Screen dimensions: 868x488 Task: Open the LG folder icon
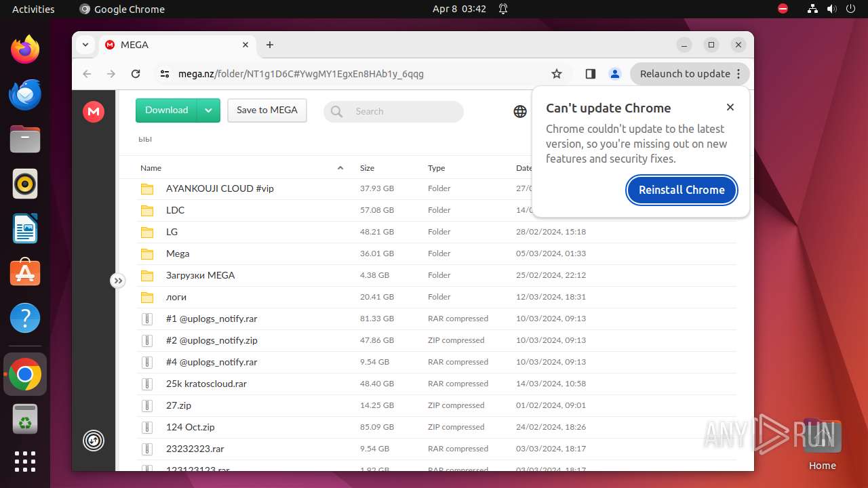click(x=147, y=232)
